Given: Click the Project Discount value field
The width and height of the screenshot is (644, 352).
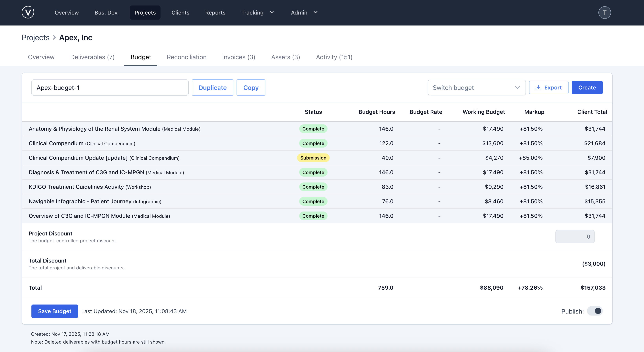Looking at the screenshot, I should point(575,237).
